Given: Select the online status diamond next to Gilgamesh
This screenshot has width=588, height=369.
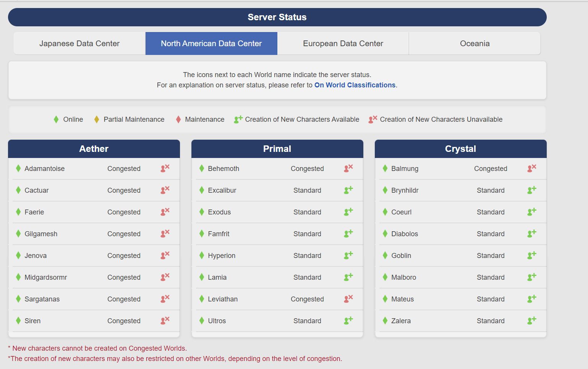Looking at the screenshot, I should click(18, 234).
